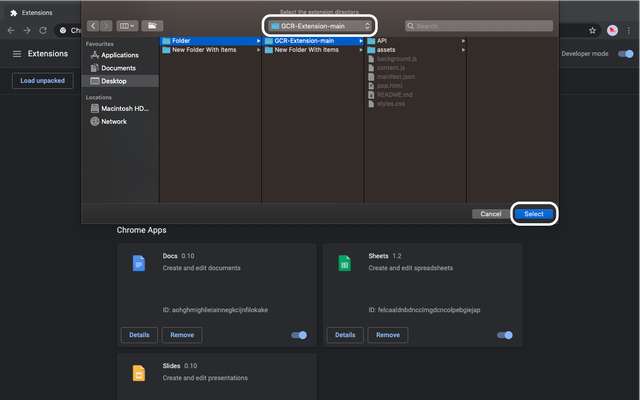This screenshot has width=640, height=400.
Task: Click the Network globe icon
Action: point(95,121)
